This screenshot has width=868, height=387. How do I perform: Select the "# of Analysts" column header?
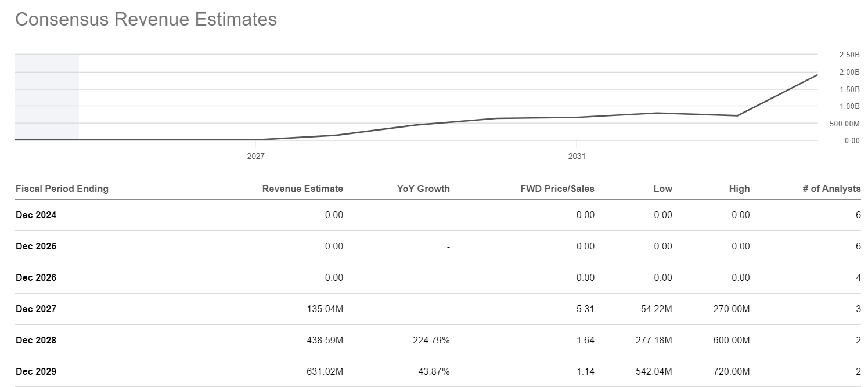point(831,189)
